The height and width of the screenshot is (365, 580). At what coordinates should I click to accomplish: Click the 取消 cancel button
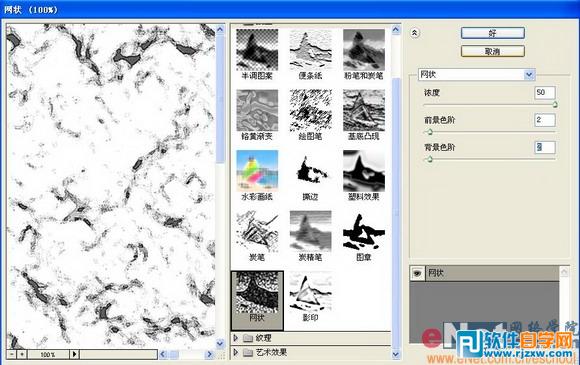pyautogui.click(x=493, y=51)
